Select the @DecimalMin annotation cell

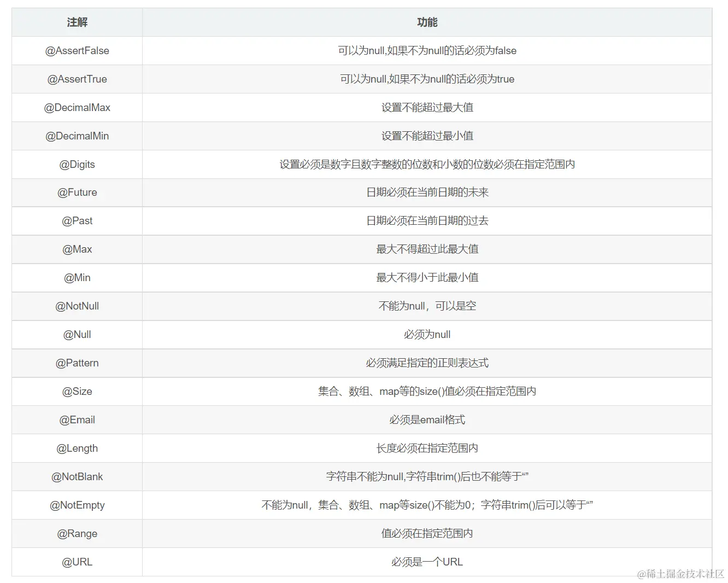pyautogui.click(x=77, y=136)
